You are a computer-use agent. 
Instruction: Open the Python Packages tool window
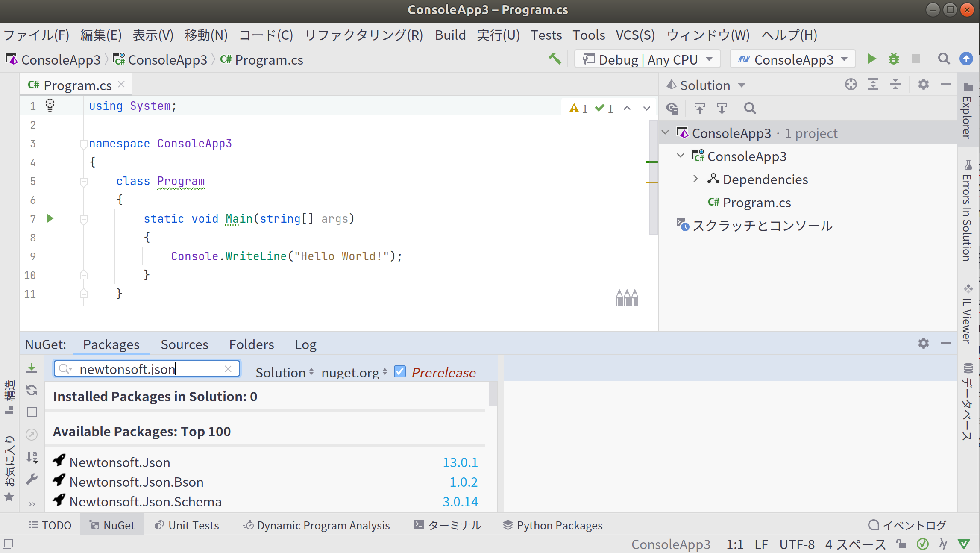point(553,525)
